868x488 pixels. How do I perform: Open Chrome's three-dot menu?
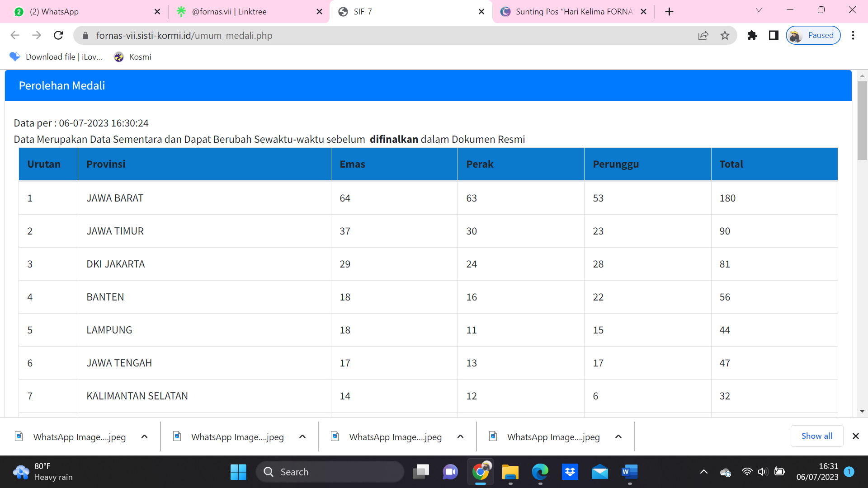coord(853,35)
